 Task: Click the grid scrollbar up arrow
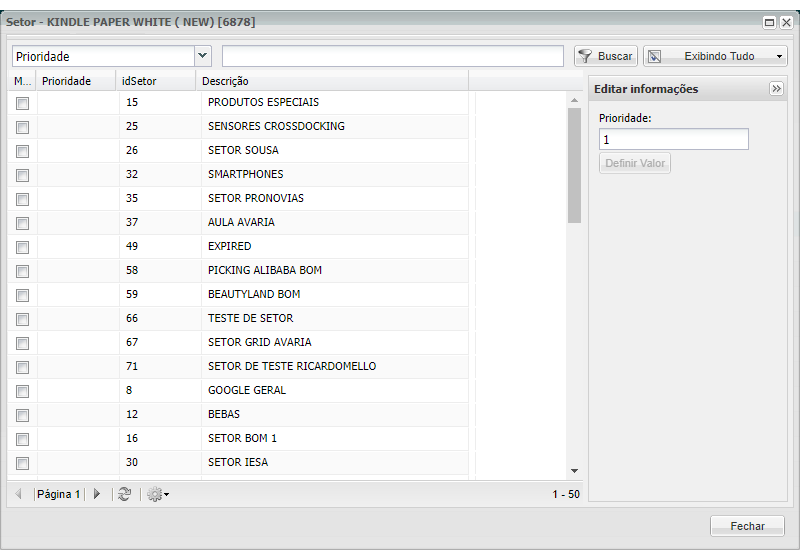[x=574, y=100]
